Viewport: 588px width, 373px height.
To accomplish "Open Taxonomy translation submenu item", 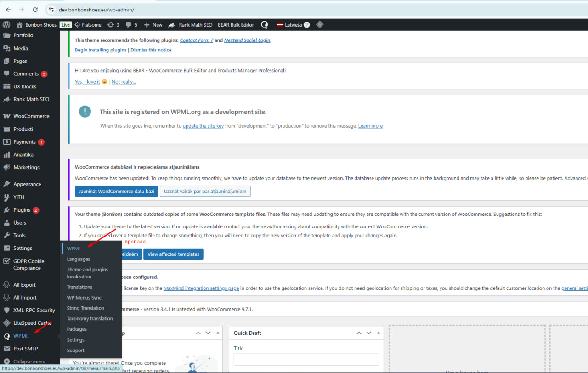I will 90,318.
